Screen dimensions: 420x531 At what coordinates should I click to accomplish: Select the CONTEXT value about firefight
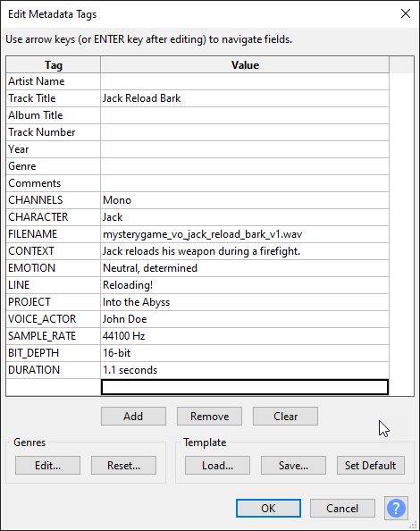245,251
